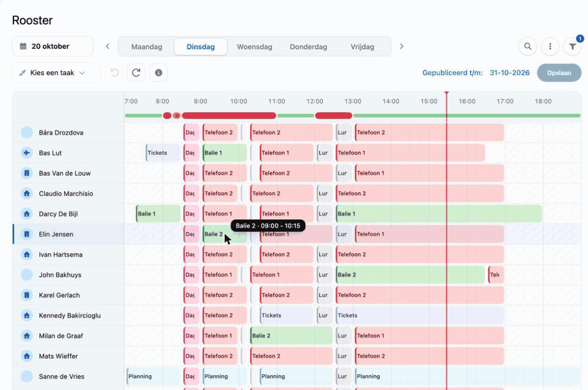
Task: Click the undo arrow icon
Action: (115, 73)
